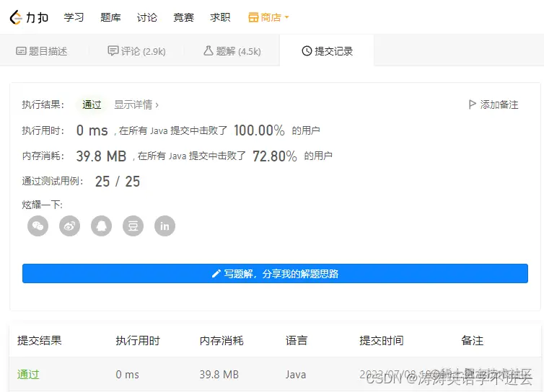
Task: Switch to the 题解 (4.5k) tab
Action: (x=232, y=51)
